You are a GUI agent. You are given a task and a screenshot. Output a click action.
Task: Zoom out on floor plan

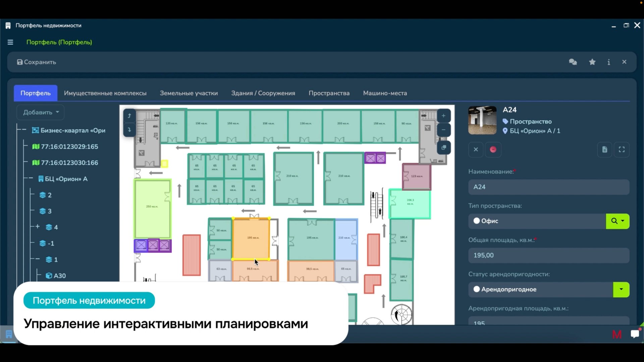tap(443, 130)
